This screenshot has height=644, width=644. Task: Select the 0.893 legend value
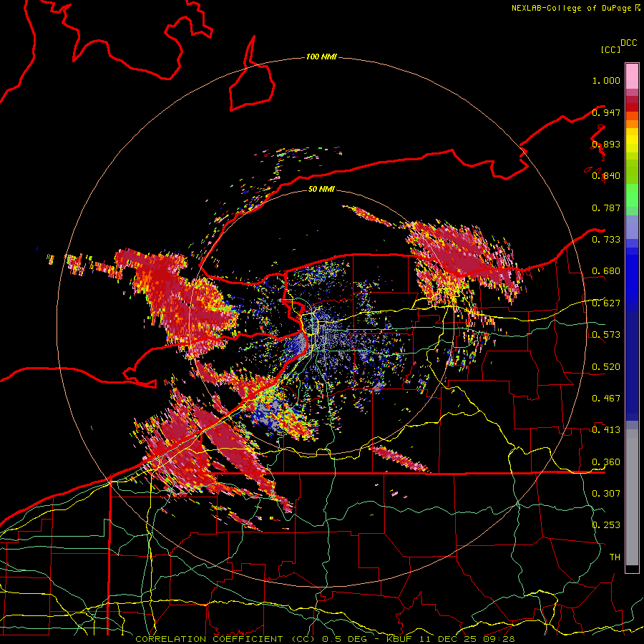(x=606, y=144)
